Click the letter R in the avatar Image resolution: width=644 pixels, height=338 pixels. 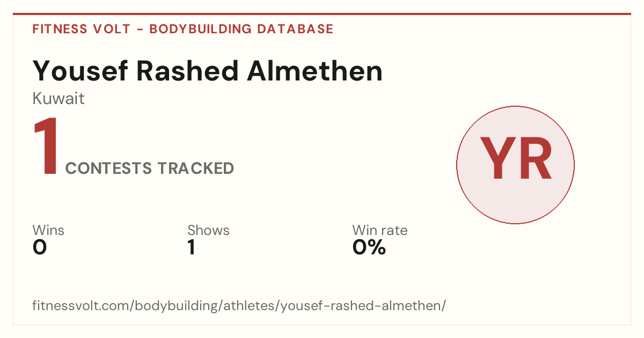tap(535, 159)
